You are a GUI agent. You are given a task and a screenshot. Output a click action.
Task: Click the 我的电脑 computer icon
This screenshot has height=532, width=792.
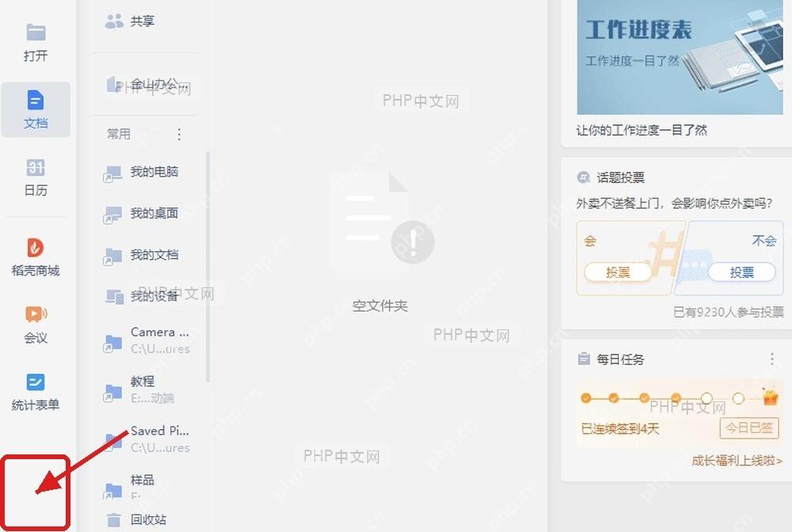tap(112, 173)
